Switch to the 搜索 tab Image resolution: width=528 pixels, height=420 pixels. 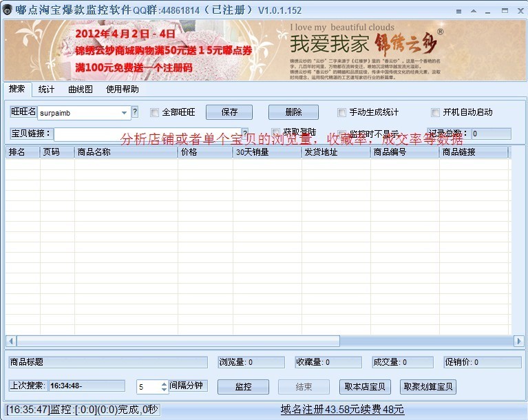point(17,89)
